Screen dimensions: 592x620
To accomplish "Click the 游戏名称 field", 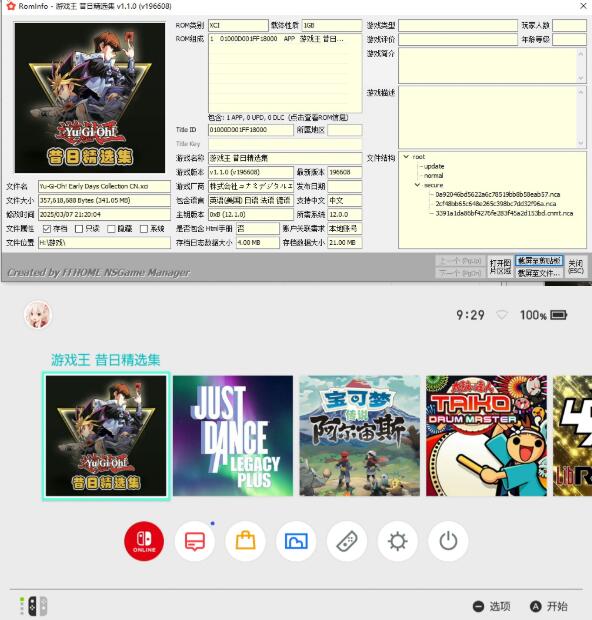I will (x=285, y=158).
